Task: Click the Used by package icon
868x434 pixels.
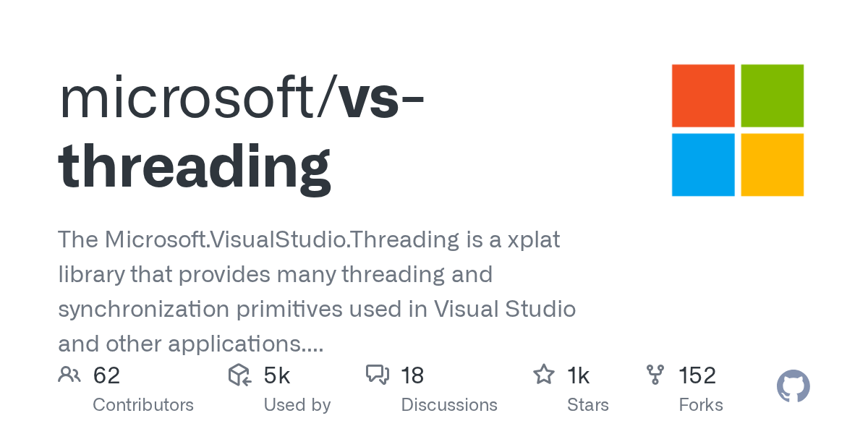Action: click(239, 375)
